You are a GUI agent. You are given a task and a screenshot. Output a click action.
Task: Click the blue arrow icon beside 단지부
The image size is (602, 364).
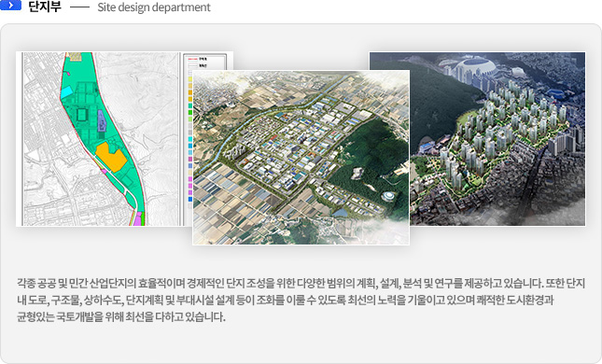click(11, 5)
